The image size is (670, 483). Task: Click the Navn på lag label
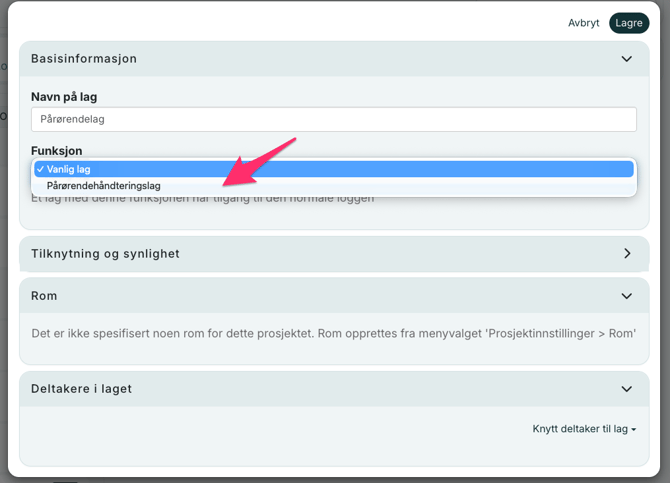[71, 97]
